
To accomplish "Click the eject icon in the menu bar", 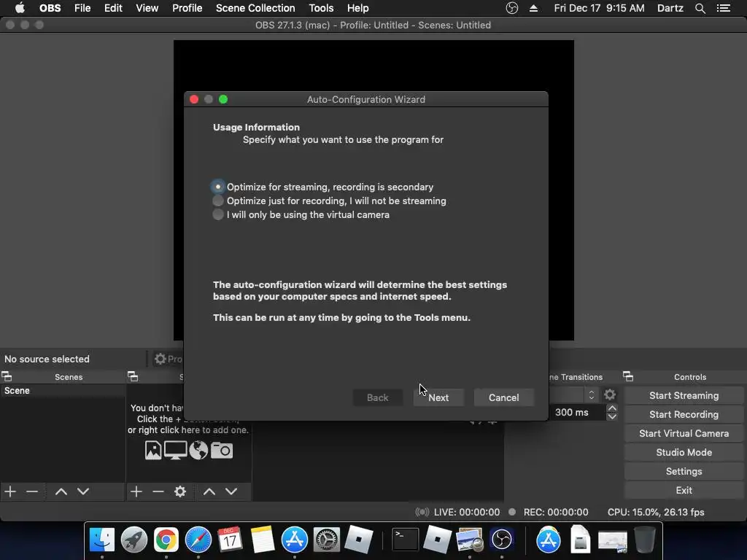I will (533, 8).
